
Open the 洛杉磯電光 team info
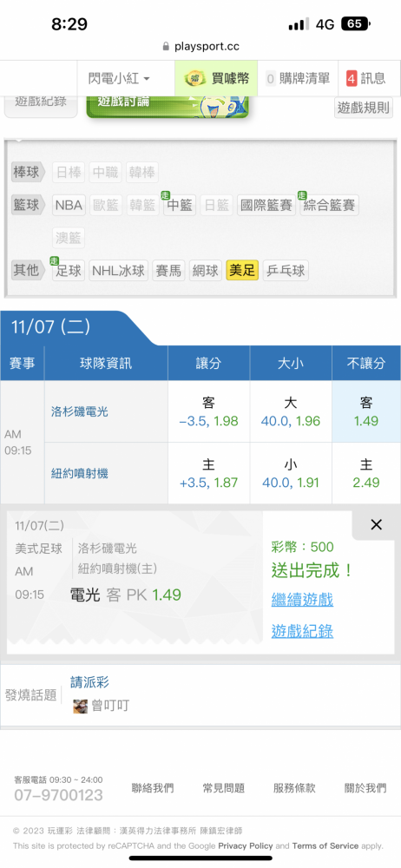pos(80,411)
